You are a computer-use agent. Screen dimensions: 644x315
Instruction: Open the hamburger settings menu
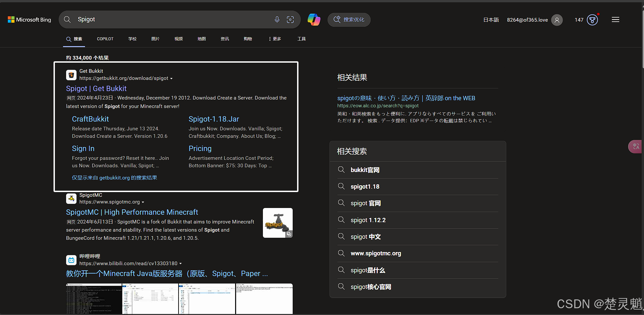click(x=616, y=20)
